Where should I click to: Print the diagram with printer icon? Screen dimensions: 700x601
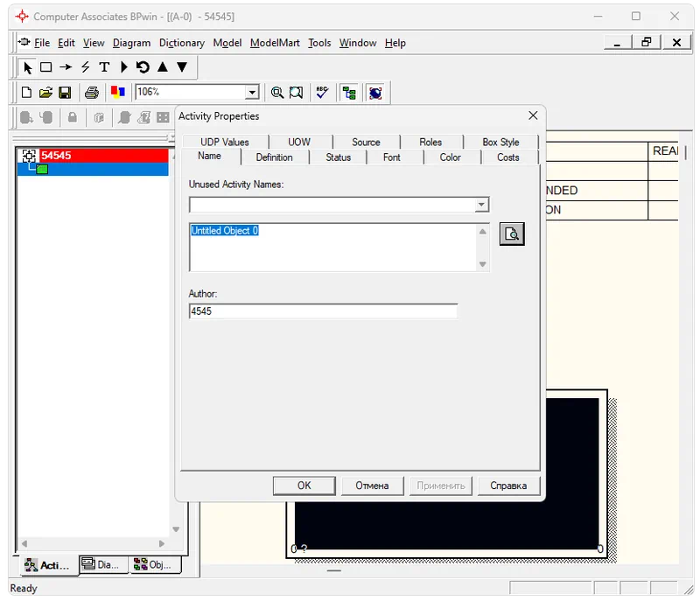point(92,93)
